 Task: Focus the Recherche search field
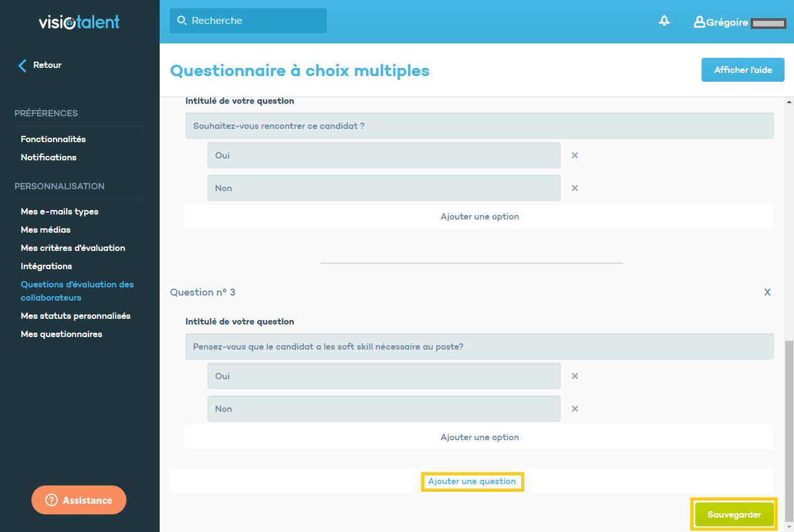(x=248, y=21)
